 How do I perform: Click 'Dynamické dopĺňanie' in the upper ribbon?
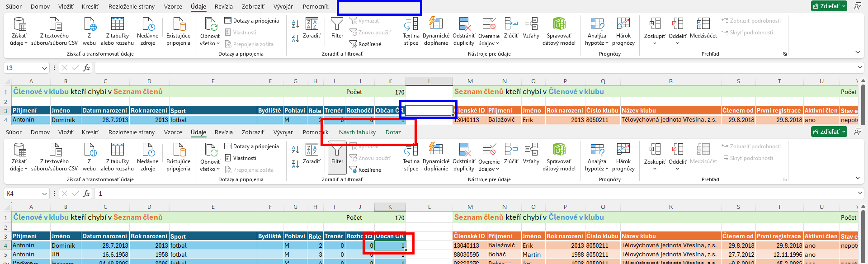point(436,30)
